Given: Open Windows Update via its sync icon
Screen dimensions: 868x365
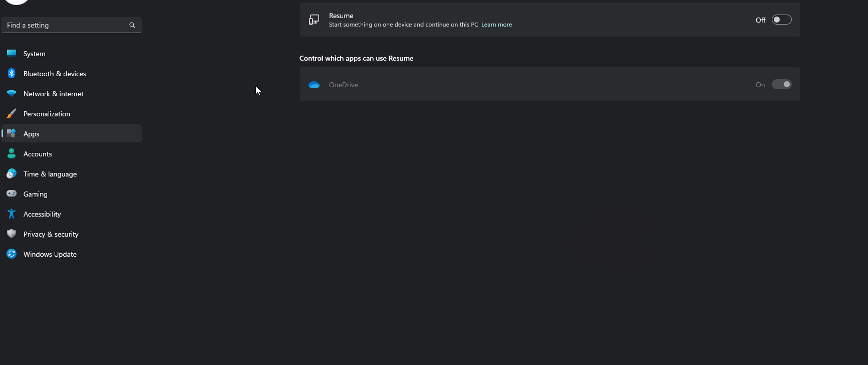Looking at the screenshot, I should pos(12,254).
